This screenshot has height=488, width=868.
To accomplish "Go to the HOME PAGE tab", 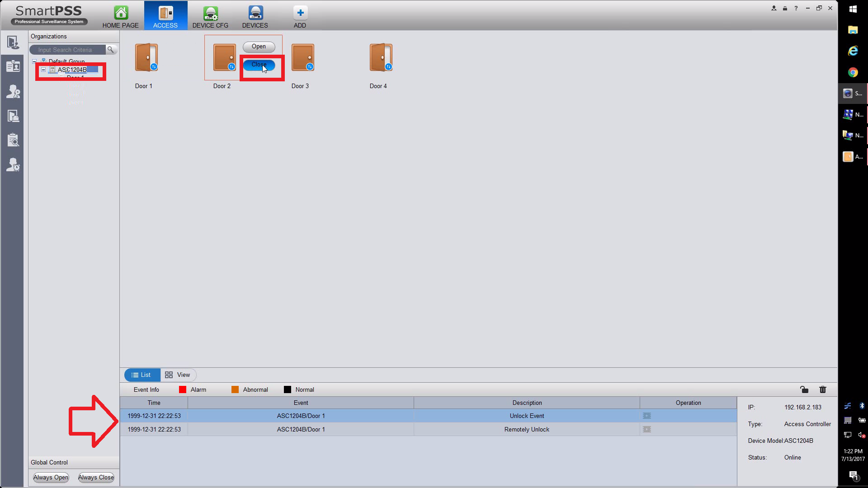I will tap(120, 16).
